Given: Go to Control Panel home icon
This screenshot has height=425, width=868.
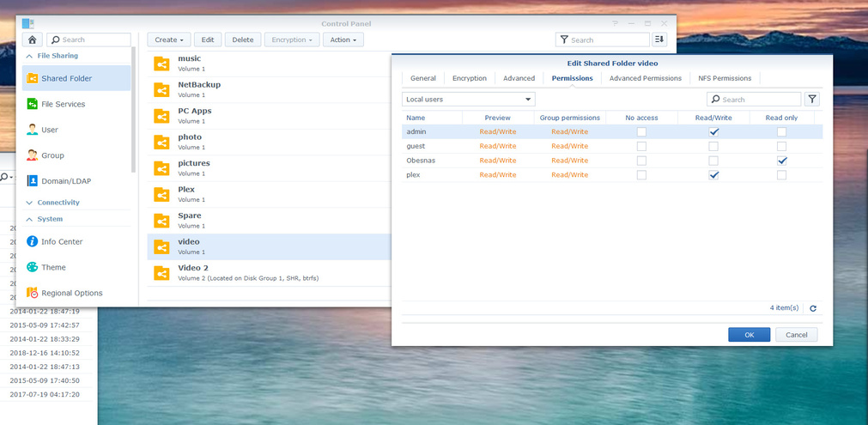Looking at the screenshot, I should click(x=32, y=39).
